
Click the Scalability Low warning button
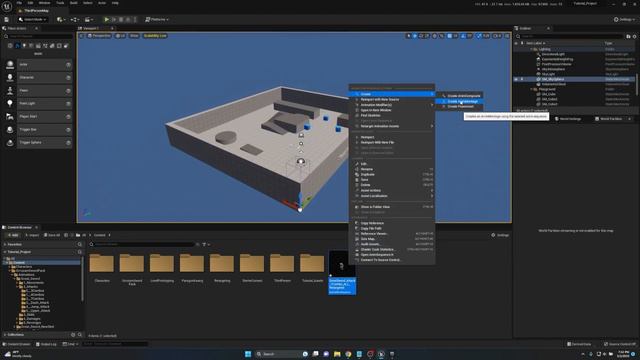(x=155, y=36)
